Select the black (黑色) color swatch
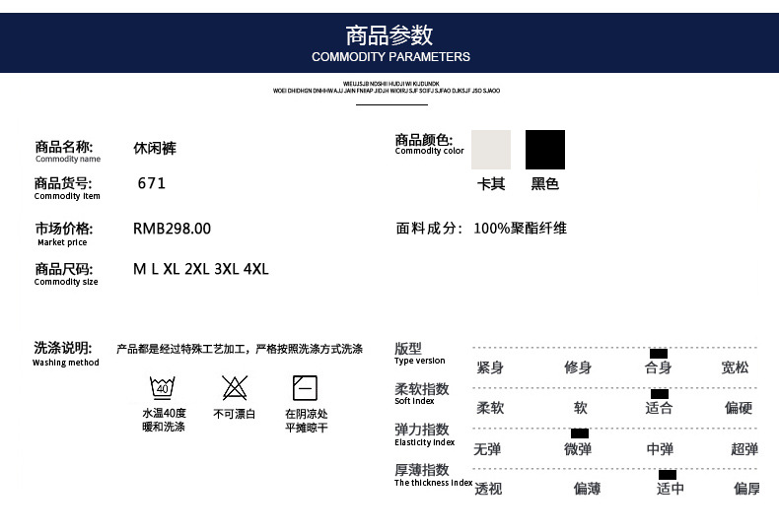Screen dimensions: 779x532 click(x=545, y=150)
